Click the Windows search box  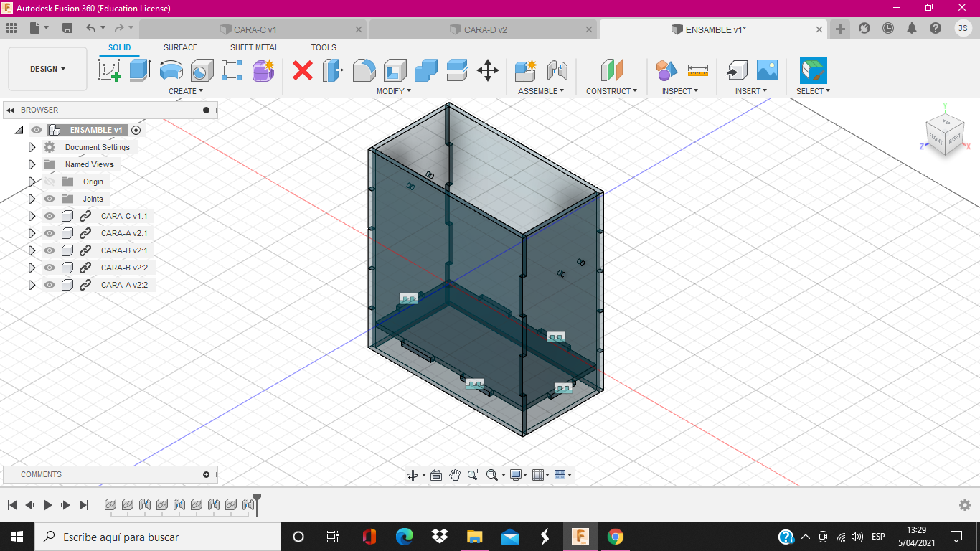158,537
